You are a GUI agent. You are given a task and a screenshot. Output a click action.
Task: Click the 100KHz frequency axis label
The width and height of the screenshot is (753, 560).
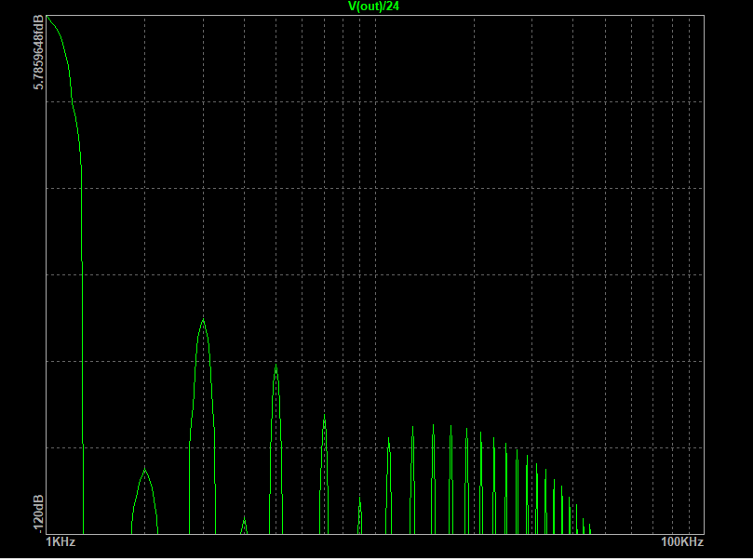point(682,542)
